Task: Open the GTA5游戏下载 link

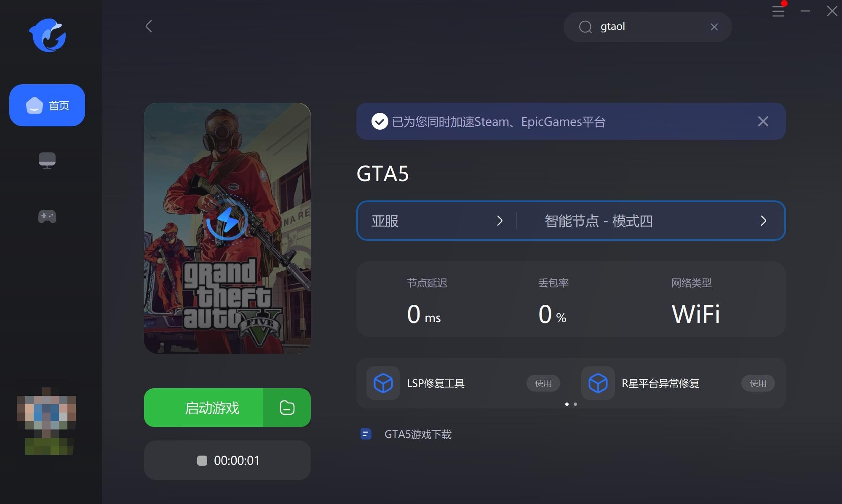Action: pos(417,434)
